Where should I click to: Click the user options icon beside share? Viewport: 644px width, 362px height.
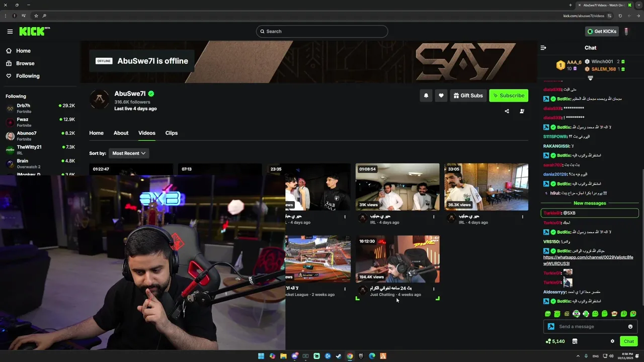tap(522, 111)
